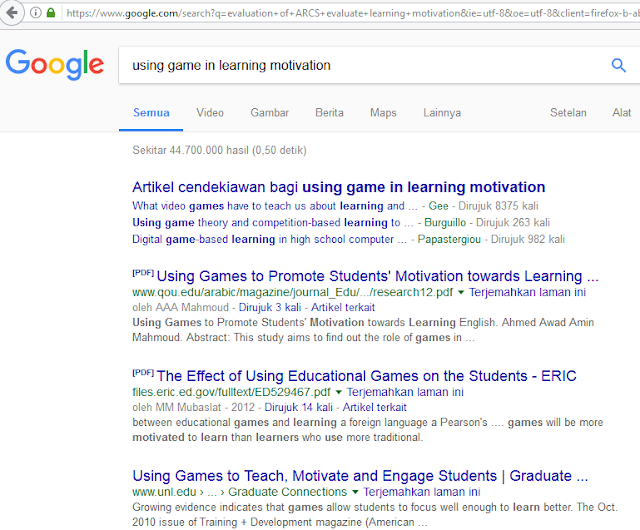This screenshot has width=640, height=530.
Task: Switch to the Video tab
Action: point(210,113)
